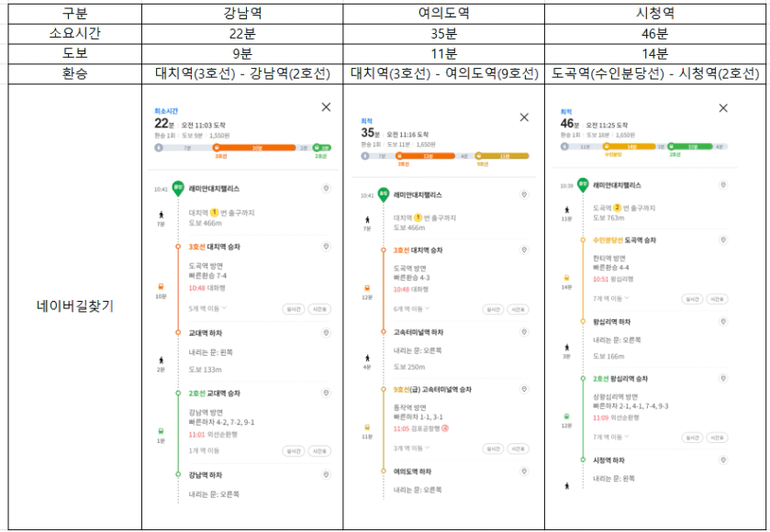
Task: Click green 출발 marker in 46분 route
Action: pos(583,184)
